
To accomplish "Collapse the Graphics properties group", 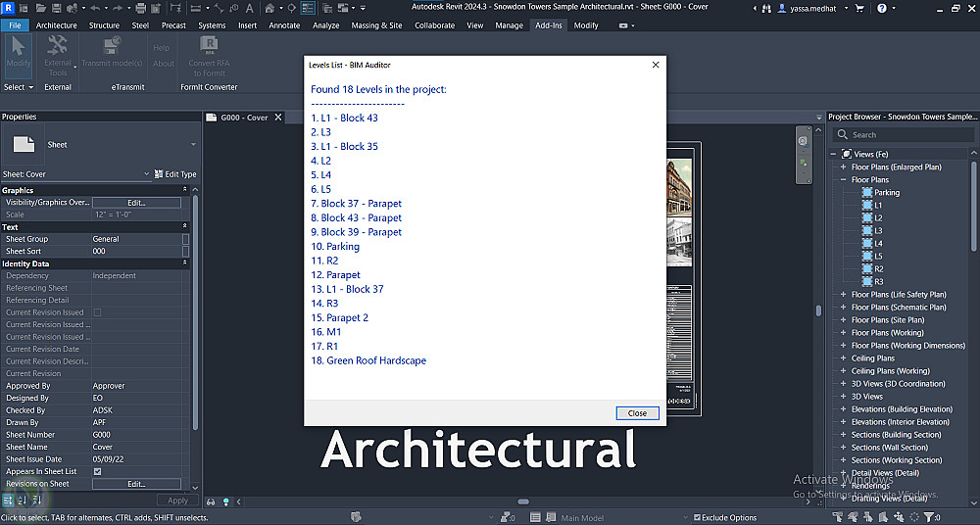I will click(x=184, y=190).
